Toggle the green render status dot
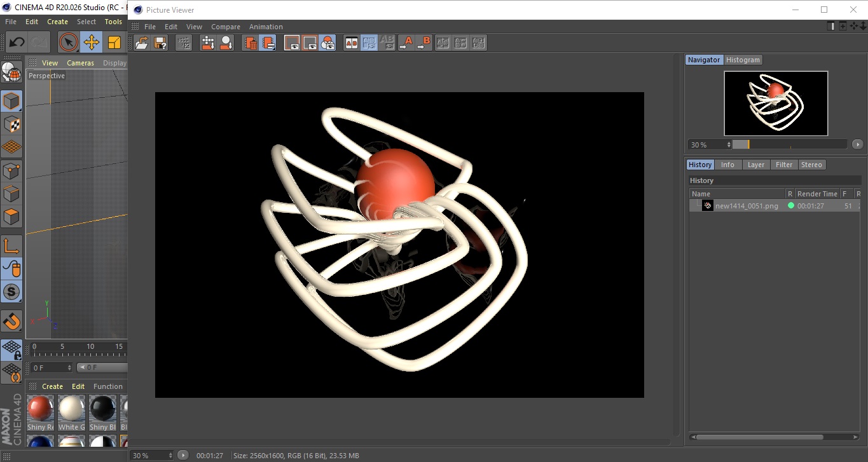The height and width of the screenshot is (462, 868). point(791,206)
